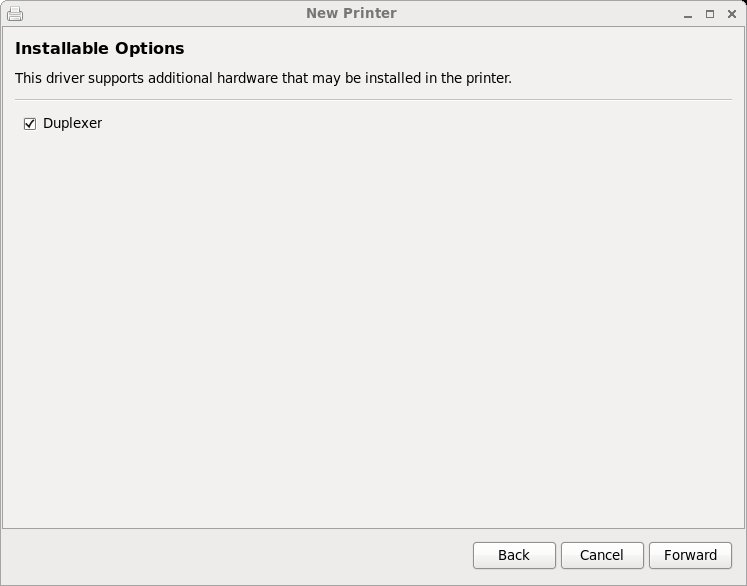Click the driver hardware description text
747x586 pixels.
(x=263, y=78)
